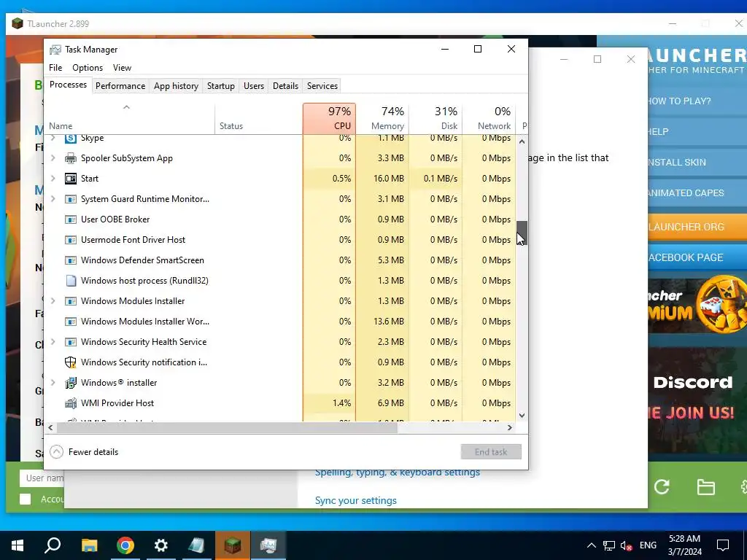Expand Windows Security Health Service row

[53, 342]
